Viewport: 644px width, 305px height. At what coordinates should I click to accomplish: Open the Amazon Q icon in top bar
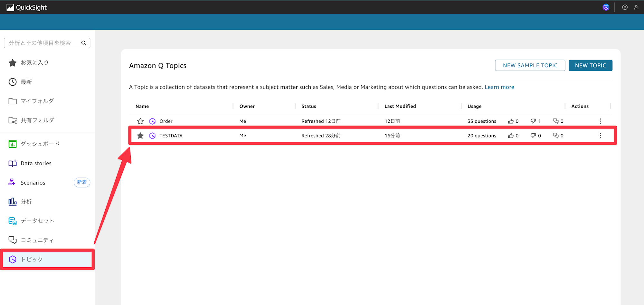(x=606, y=7)
